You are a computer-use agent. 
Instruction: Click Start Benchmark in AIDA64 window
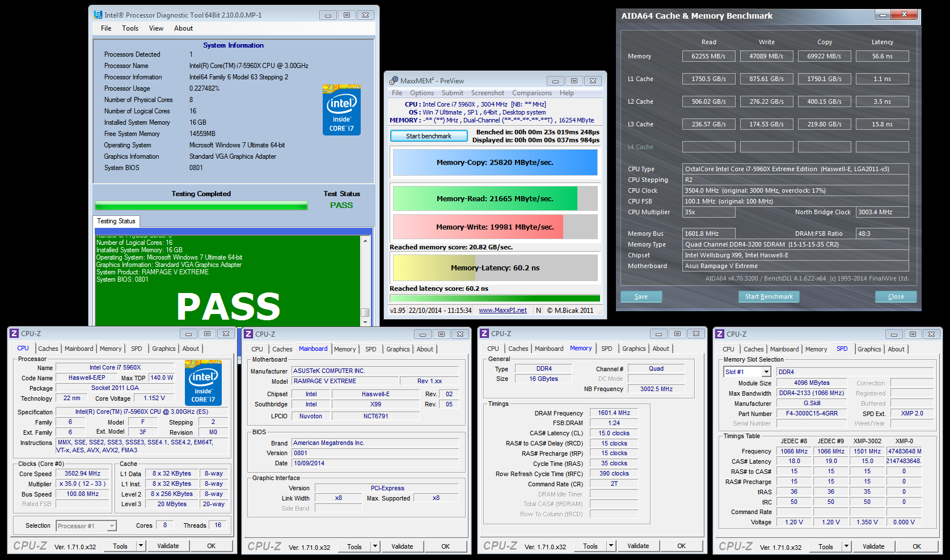tap(769, 296)
